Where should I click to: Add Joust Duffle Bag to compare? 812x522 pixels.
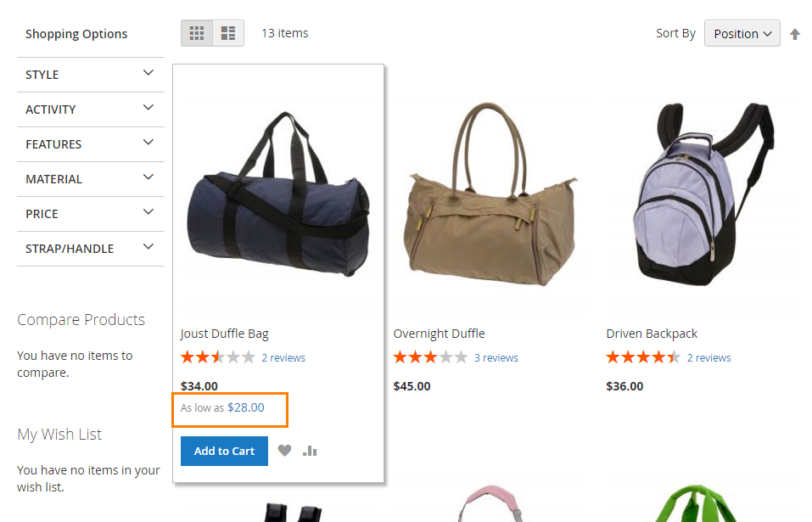310,451
